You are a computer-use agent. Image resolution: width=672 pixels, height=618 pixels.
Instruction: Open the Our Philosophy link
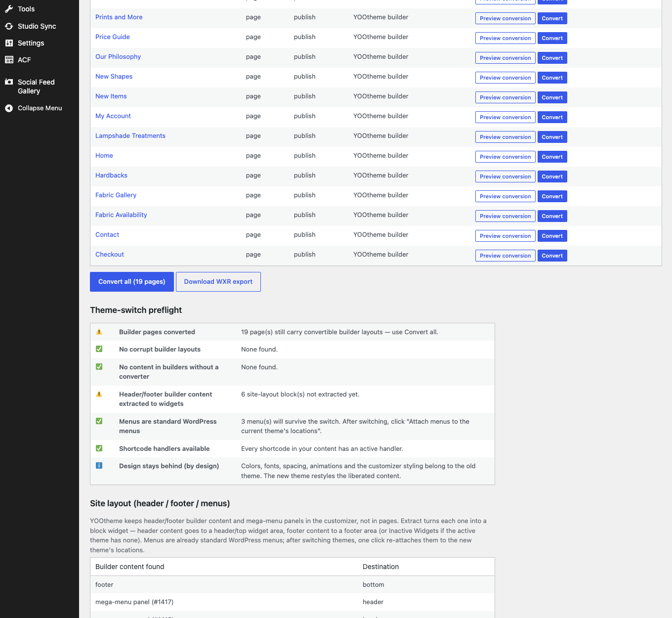[x=118, y=57]
